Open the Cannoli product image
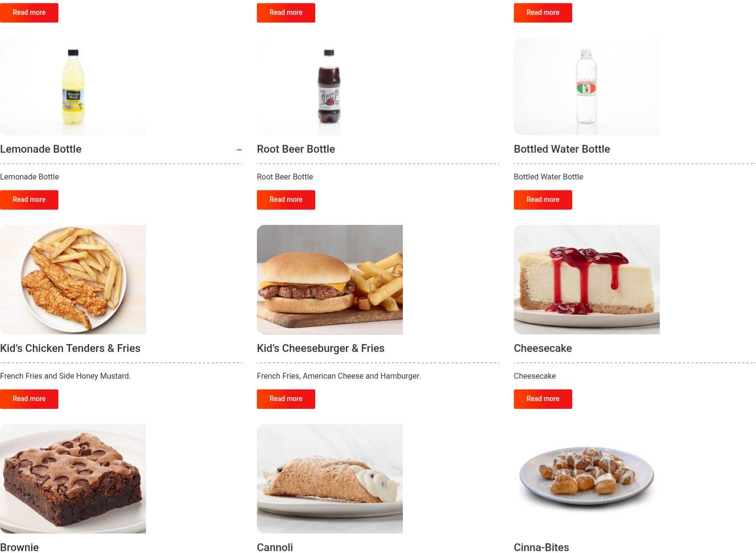 coord(330,479)
